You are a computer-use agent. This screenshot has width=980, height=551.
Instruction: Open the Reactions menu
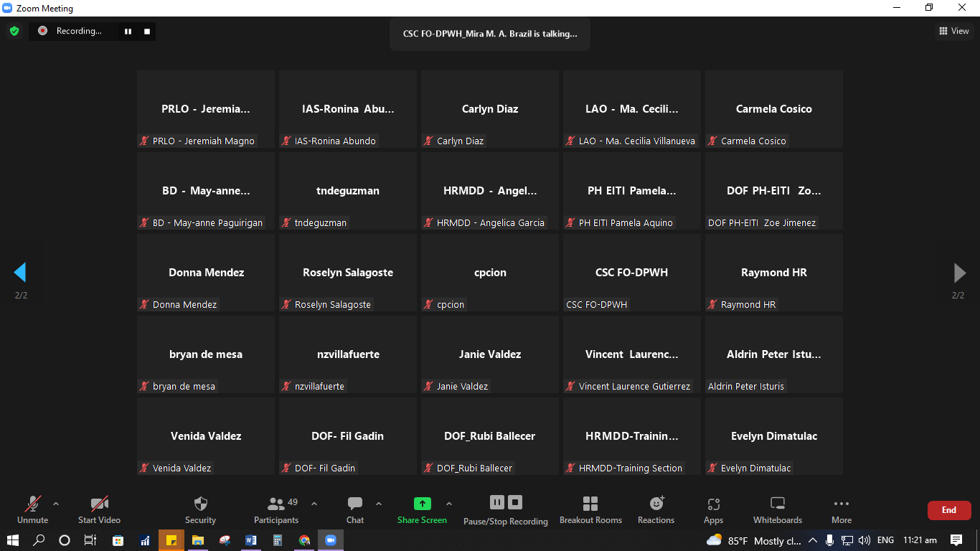click(656, 510)
